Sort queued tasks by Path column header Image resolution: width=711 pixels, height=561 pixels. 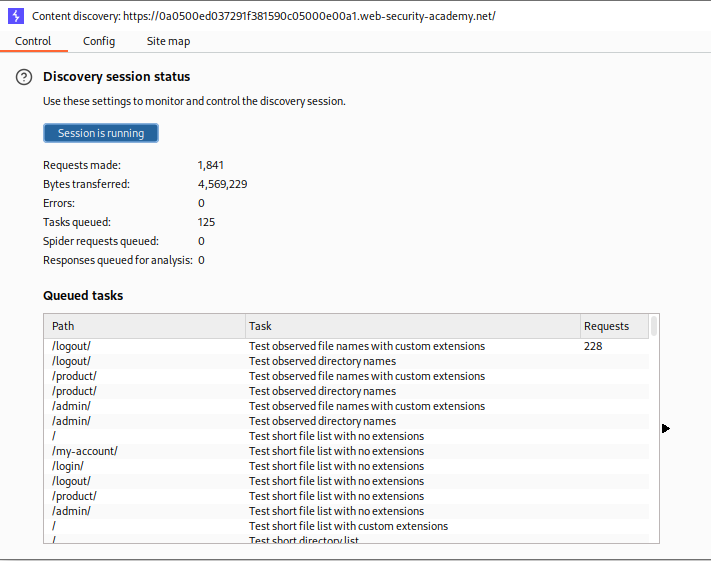click(x=144, y=326)
